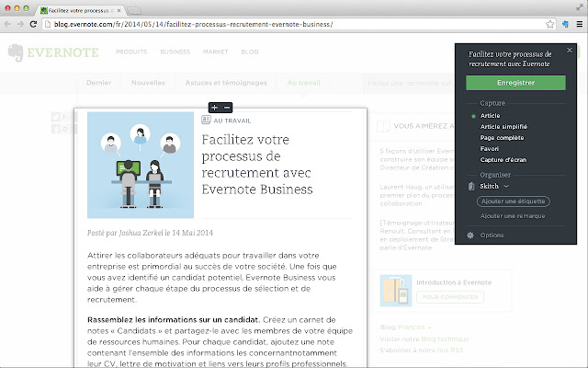Click 'VOUS AIMEREZ' sidebar heading
The height and width of the screenshot is (368, 588).
[424, 126]
